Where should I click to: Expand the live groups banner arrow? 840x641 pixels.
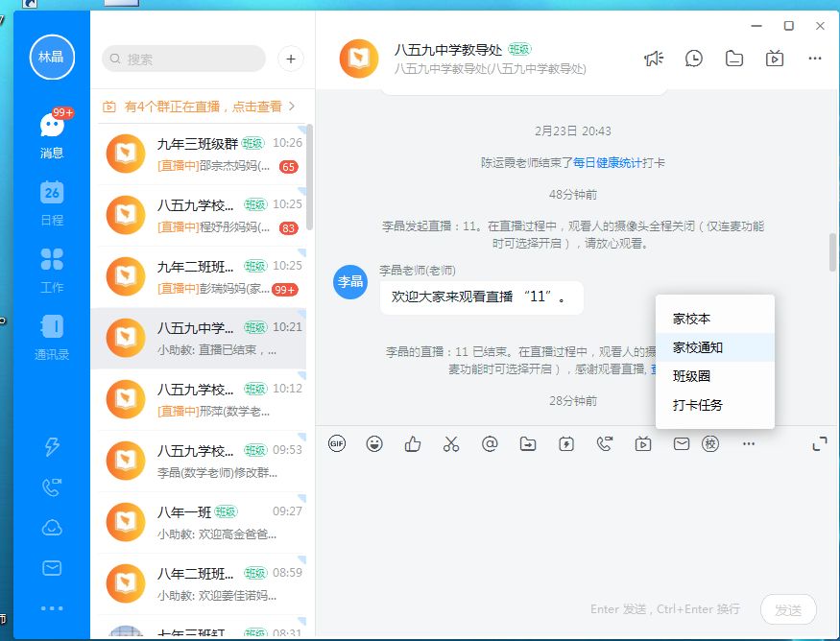pyautogui.click(x=292, y=106)
